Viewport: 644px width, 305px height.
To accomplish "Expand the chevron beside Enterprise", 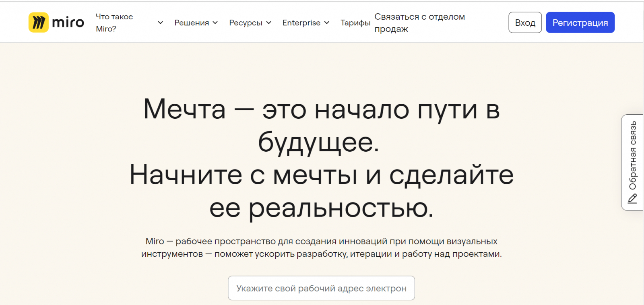I will 327,23.
